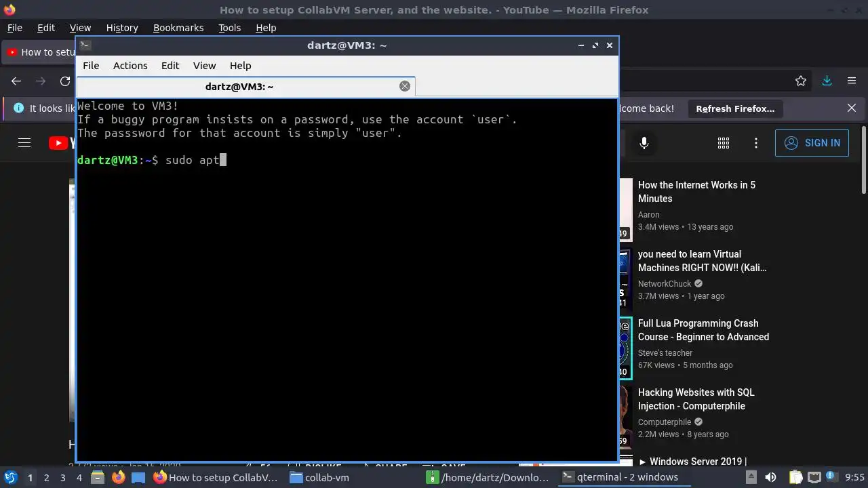This screenshot has width=868, height=488.
Task: Open Firefox Tools menu
Action: pos(229,28)
